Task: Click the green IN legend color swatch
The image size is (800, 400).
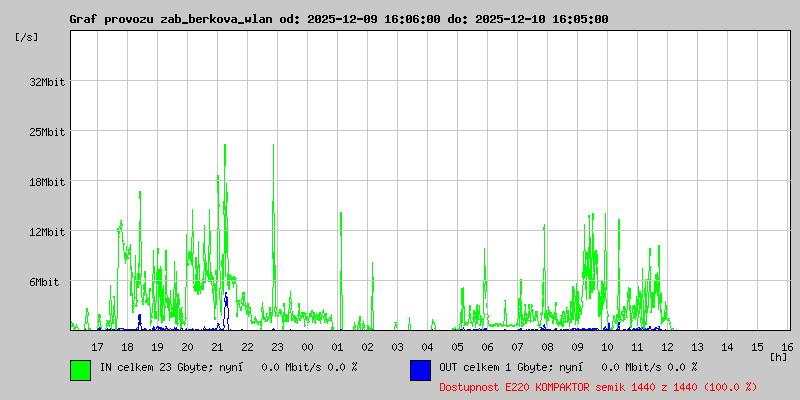Action: (80, 370)
